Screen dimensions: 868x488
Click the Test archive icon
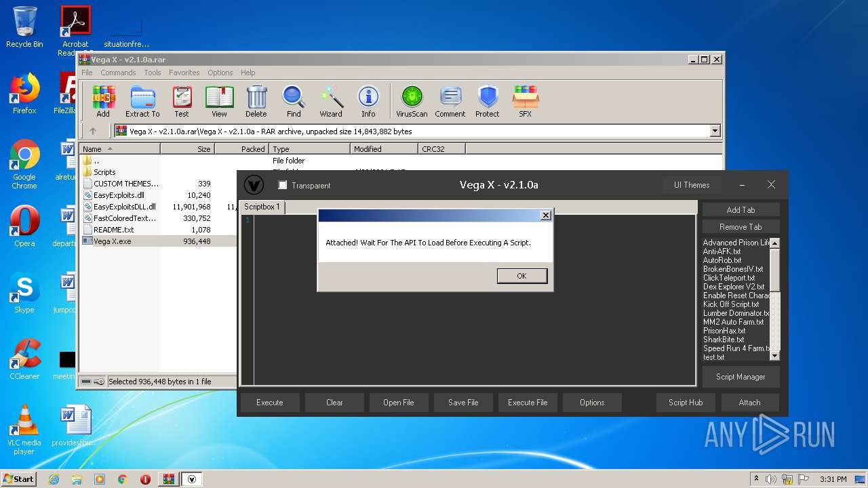(x=182, y=101)
